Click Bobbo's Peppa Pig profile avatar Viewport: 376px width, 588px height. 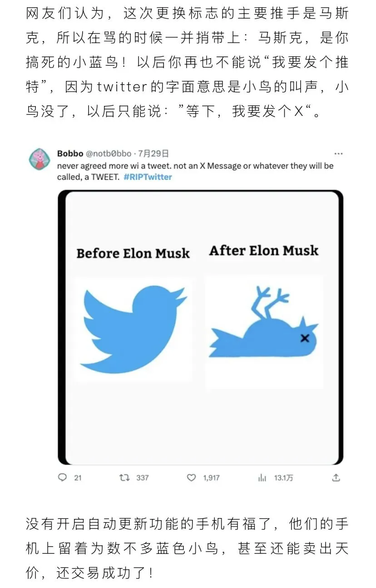40,159
